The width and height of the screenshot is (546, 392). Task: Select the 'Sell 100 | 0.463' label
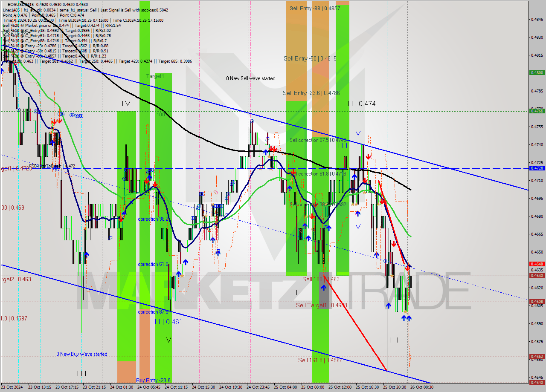click(321, 279)
